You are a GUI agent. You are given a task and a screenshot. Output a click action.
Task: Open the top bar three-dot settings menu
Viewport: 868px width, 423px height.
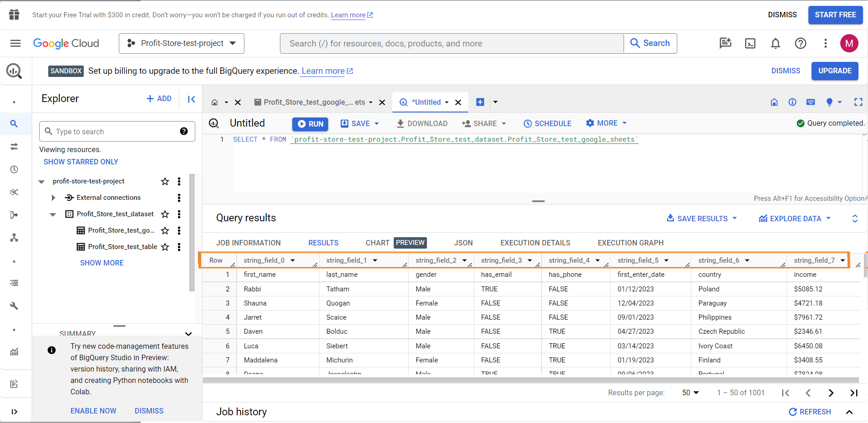pos(825,43)
